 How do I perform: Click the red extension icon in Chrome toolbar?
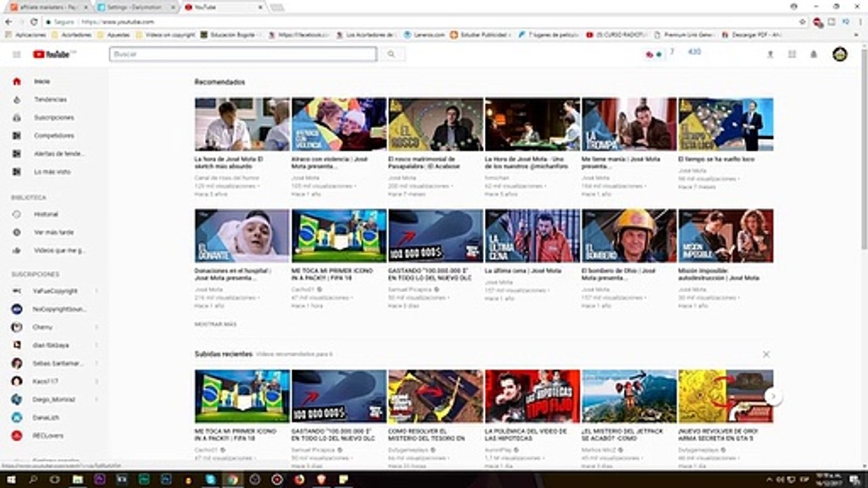[x=818, y=22]
